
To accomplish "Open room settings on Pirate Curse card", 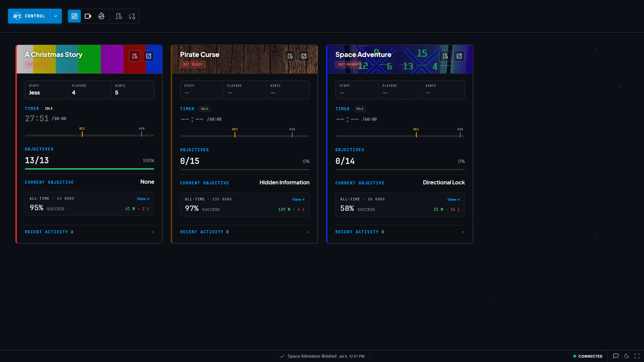I will (x=290, y=56).
